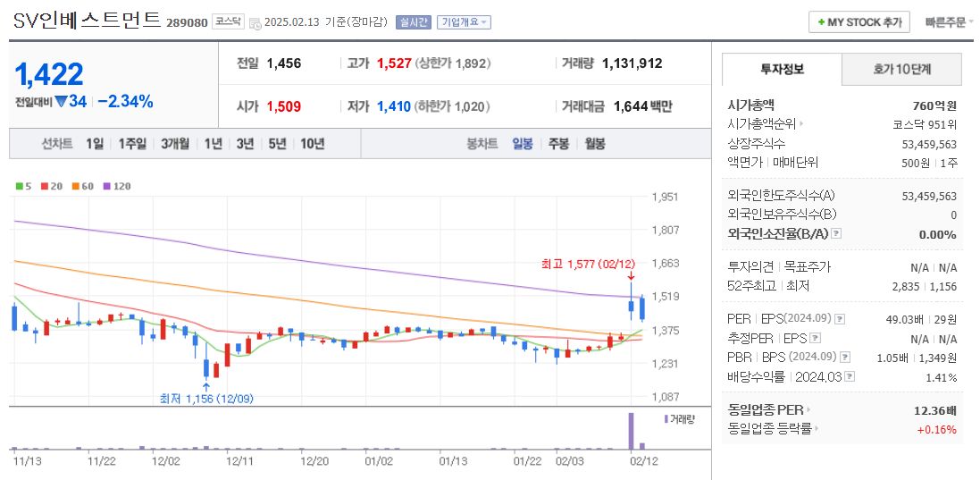Click the purple 120-day moving average swatch
Screen dimensions: 980x480
click(106, 186)
